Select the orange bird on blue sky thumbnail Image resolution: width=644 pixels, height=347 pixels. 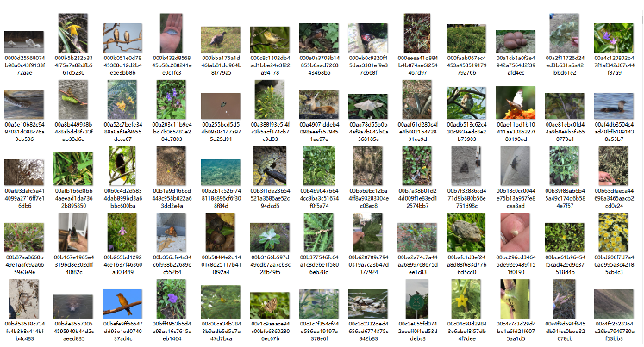(x=122, y=304)
